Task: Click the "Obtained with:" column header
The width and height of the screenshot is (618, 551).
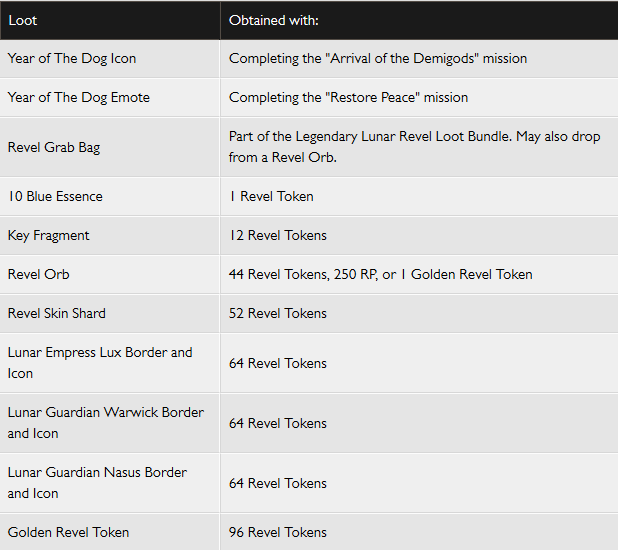Action: (274, 20)
